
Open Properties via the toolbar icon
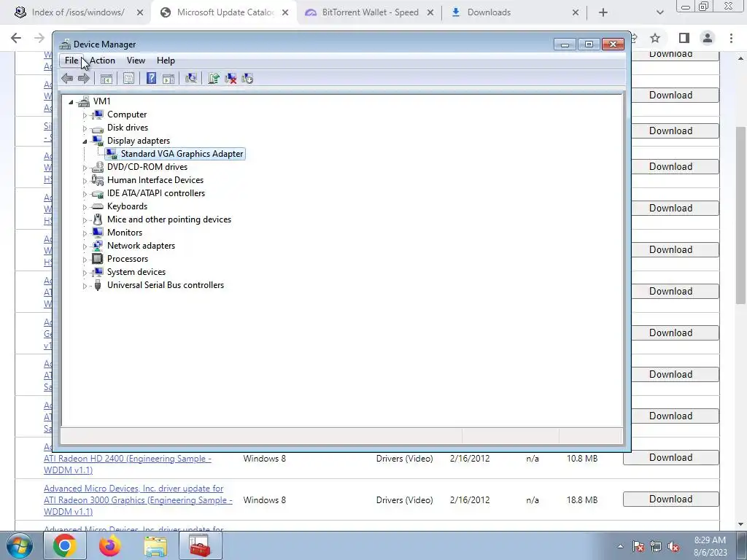click(x=128, y=79)
